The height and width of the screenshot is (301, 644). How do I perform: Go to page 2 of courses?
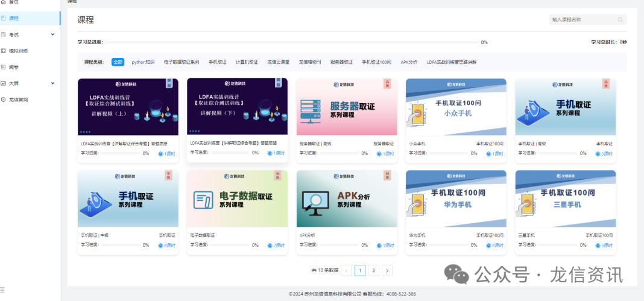pos(373,270)
